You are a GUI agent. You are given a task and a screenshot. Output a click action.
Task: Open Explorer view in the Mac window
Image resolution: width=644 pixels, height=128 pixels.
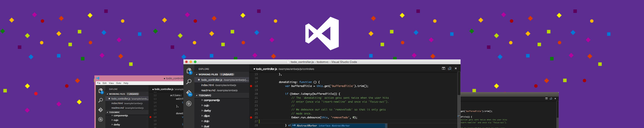189,71
